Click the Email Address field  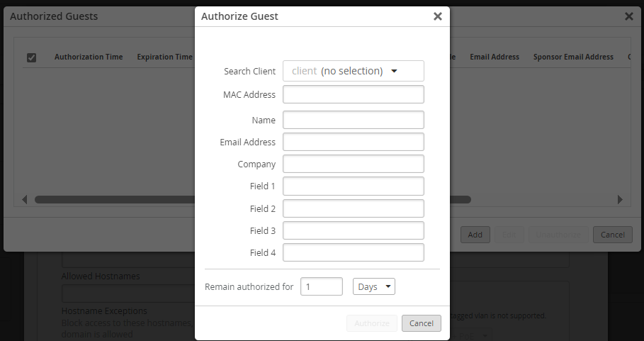point(353,142)
